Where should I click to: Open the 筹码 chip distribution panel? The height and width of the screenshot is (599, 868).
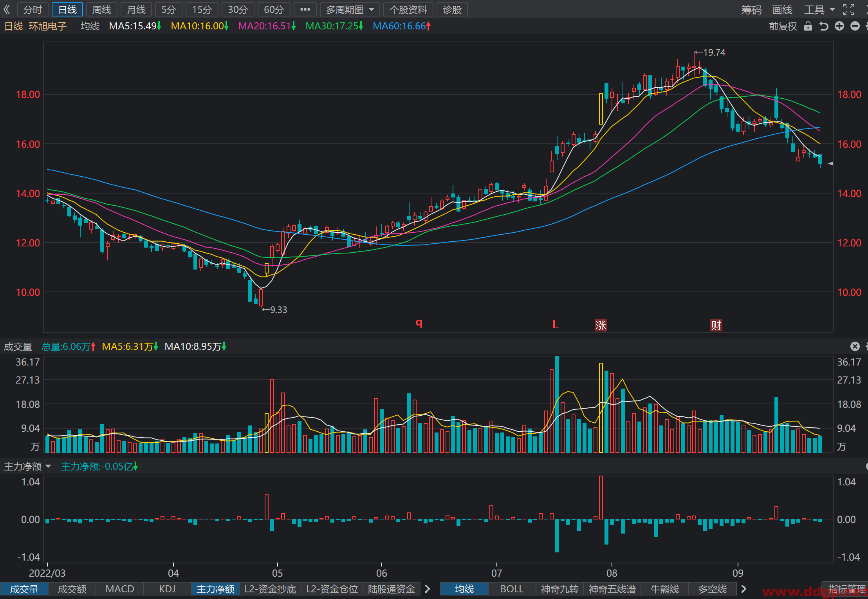(751, 9)
